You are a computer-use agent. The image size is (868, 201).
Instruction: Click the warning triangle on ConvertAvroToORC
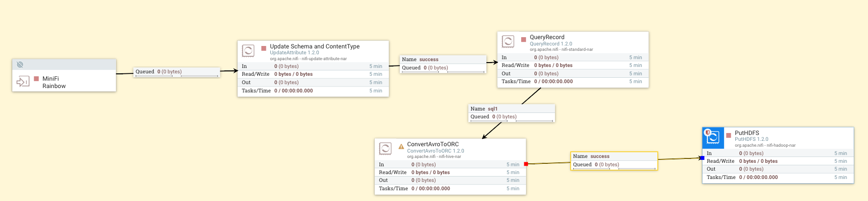point(401,146)
